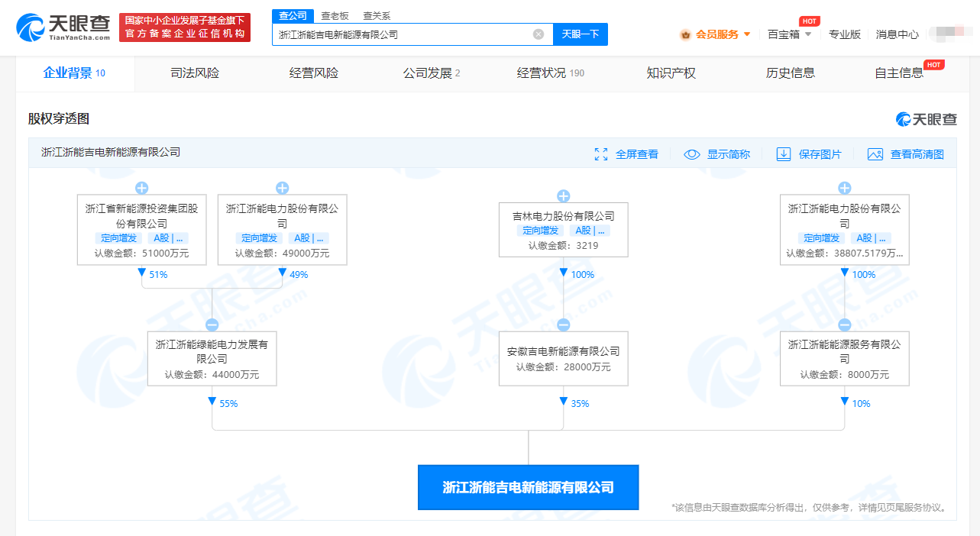This screenshot has width=980, height=536.
Task: Open the 会员服务 dropdown arrow
Action: point(747,34)
